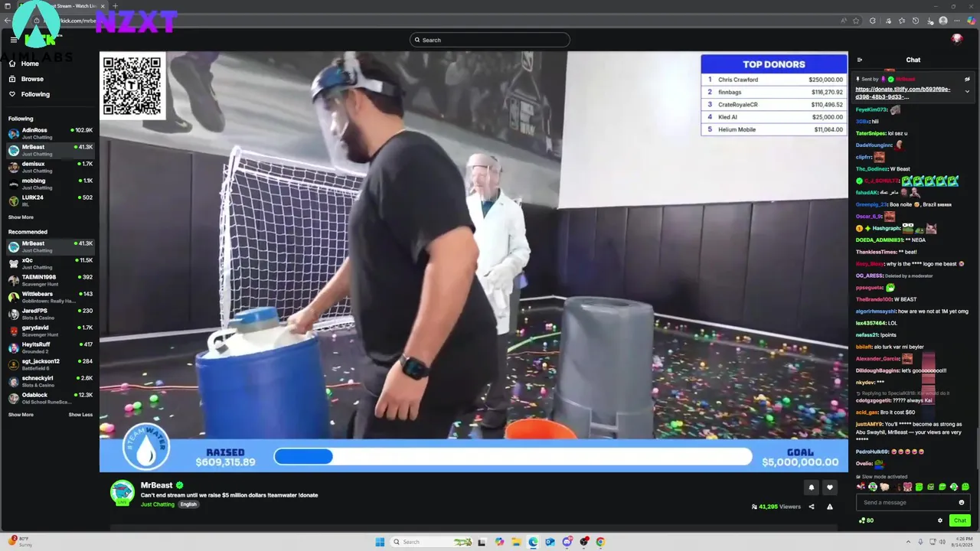Hide the pinned chat message

pos(967,79)
